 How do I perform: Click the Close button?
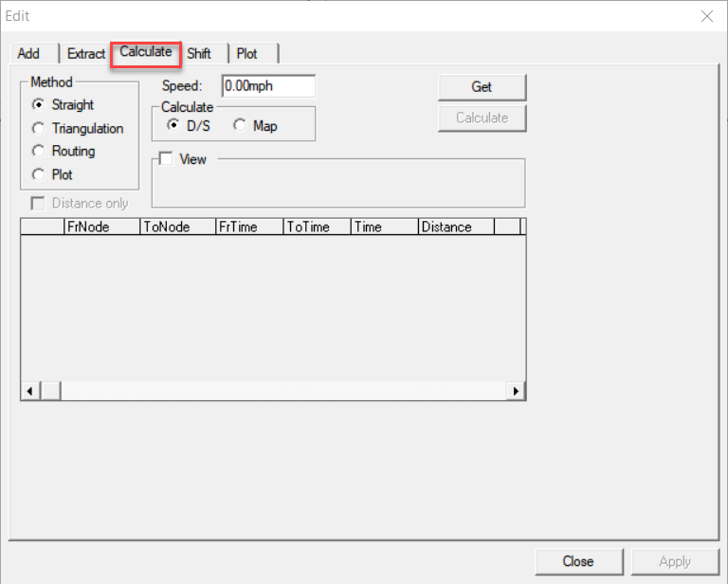tap(578, 561)
